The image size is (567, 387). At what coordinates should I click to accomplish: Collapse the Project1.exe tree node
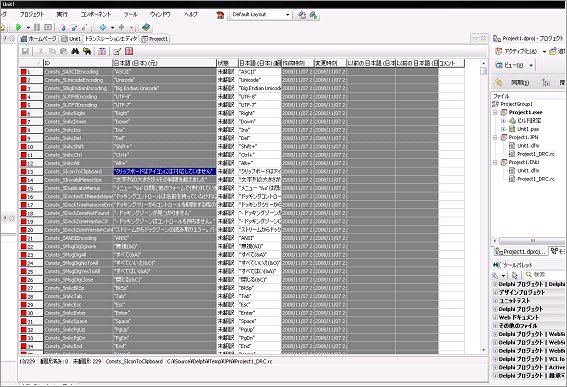495,112
